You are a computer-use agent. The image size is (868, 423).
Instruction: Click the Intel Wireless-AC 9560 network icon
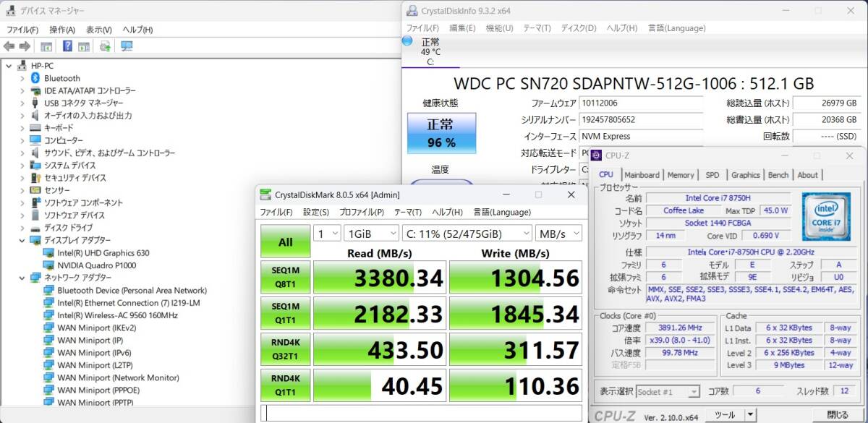pos(48,315)
